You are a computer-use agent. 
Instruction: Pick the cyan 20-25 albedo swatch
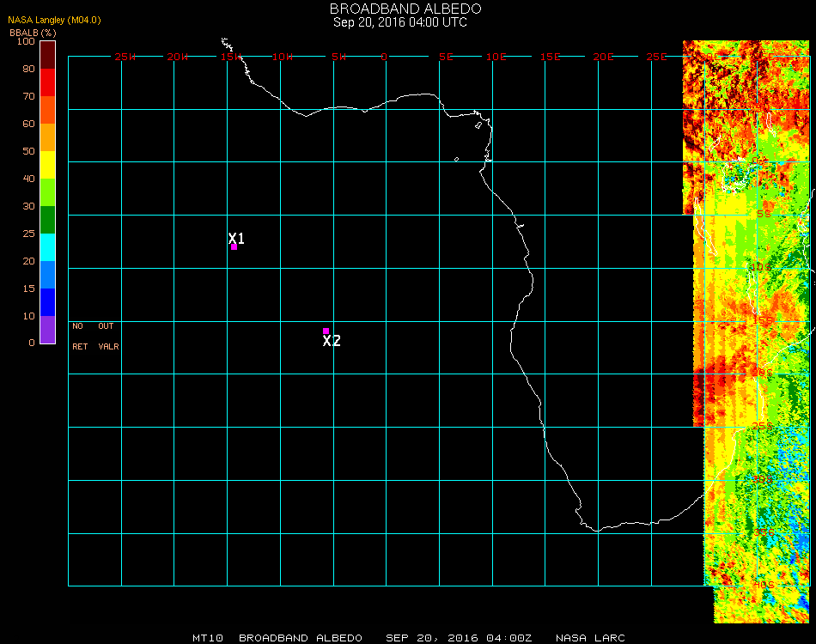point(47,247)
